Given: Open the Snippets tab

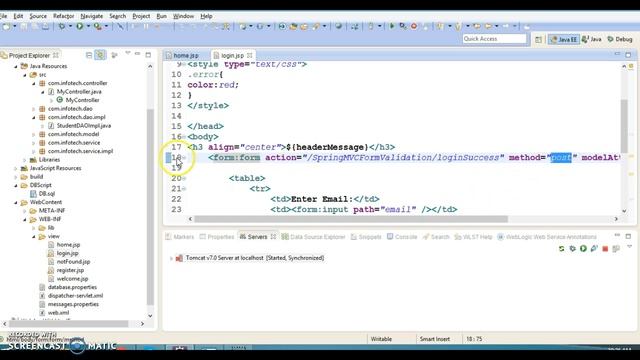Looking at the screenshot, I should point(366,237).
